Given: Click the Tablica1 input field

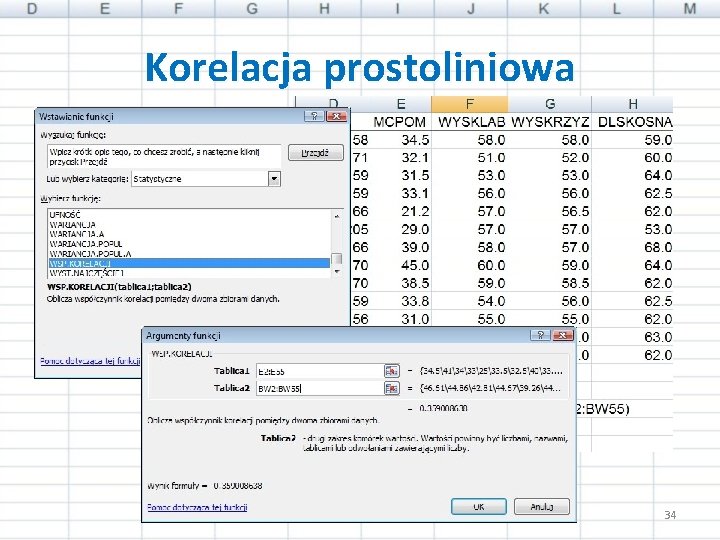Looking at the screenshot, I should 320,371.
